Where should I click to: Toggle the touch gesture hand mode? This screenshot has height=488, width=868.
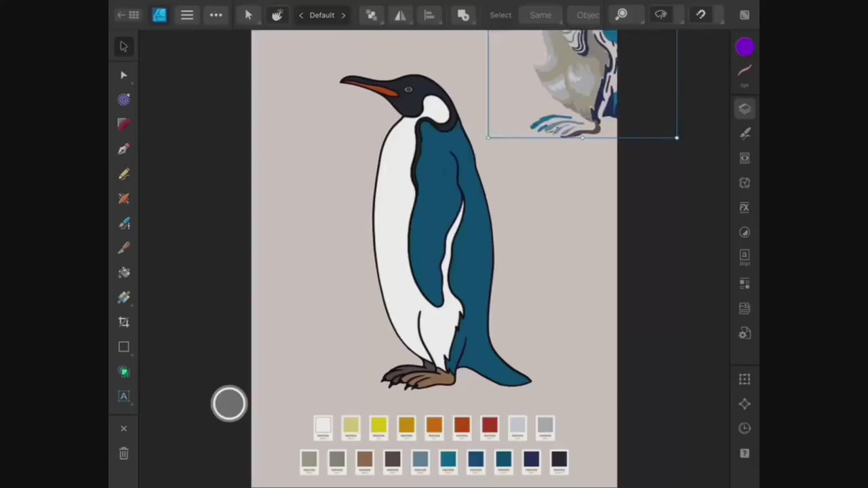pyautogui.click(x=277, y=15)
